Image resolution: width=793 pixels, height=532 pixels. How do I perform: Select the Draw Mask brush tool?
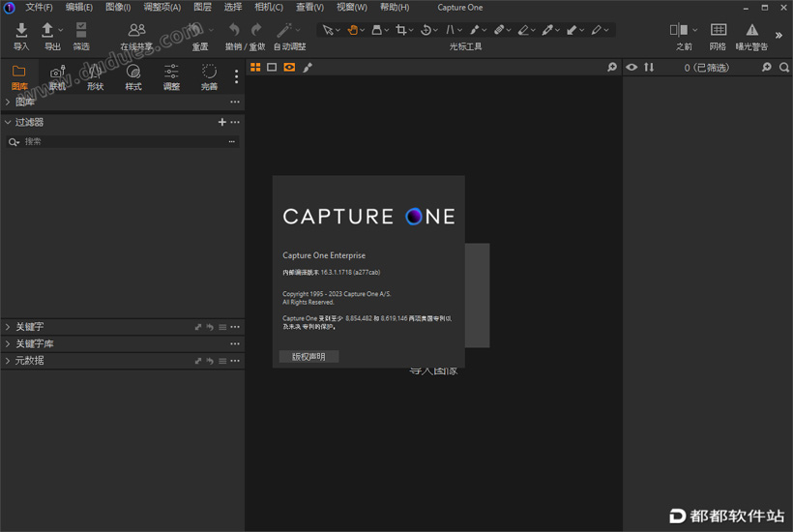[475, 30]
